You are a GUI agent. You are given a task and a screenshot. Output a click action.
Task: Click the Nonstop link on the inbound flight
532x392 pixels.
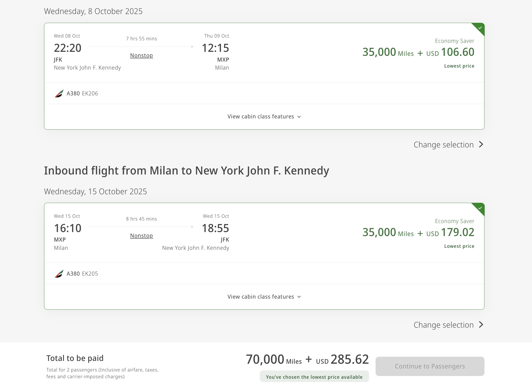[x=141, y=236]
